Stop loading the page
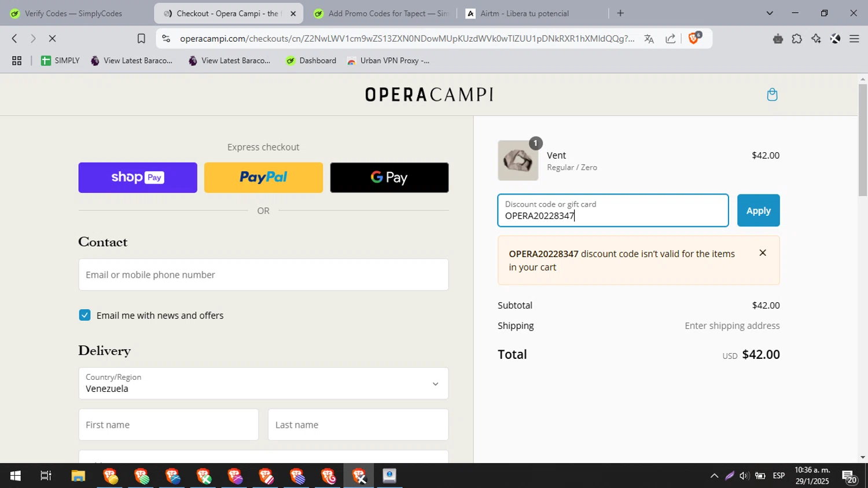Image resolution: width=868 pixels, height=488 pixels. pos(52,39)
